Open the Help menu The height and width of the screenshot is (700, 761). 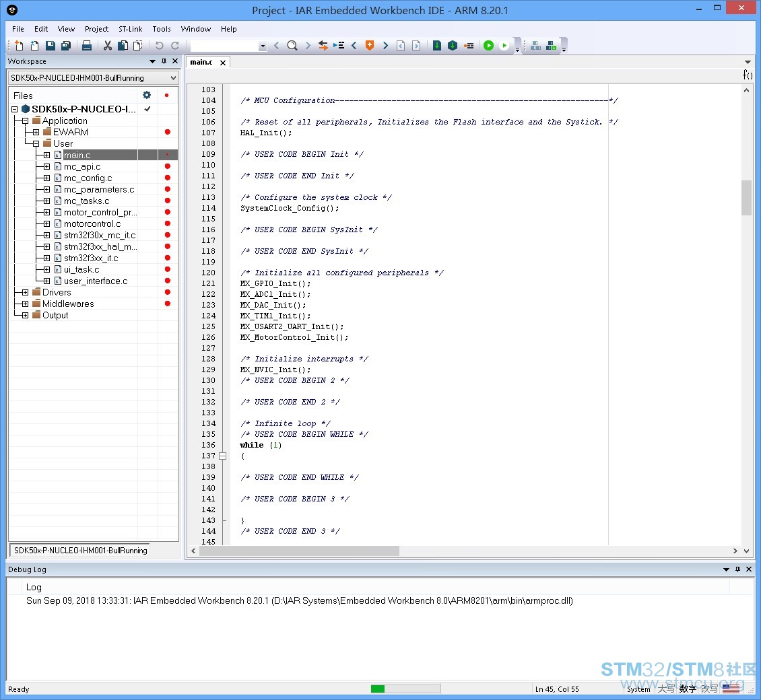click(228, 29)
